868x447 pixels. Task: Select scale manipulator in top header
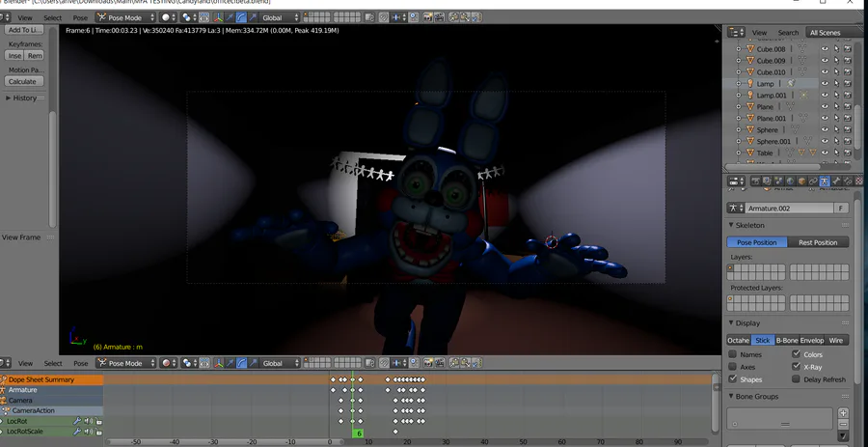[253, 17]
